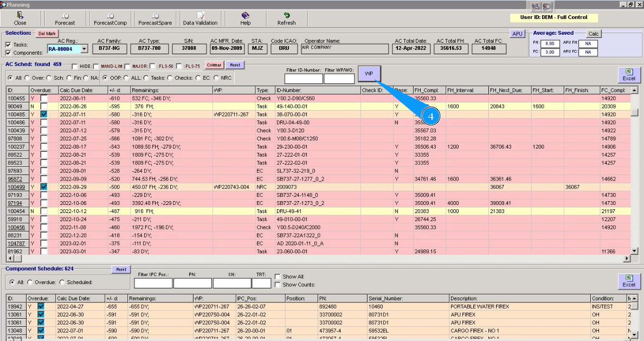
Task: Click the Columns button
Action: coord(215,65)
